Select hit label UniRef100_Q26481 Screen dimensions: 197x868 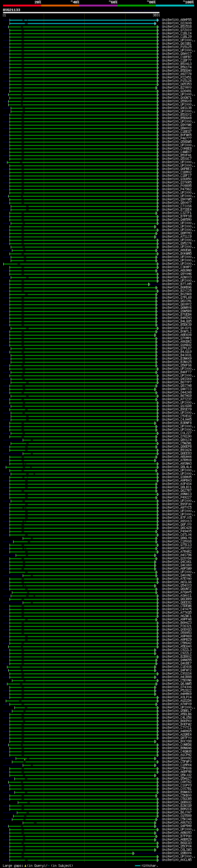(x=177, y=91)
